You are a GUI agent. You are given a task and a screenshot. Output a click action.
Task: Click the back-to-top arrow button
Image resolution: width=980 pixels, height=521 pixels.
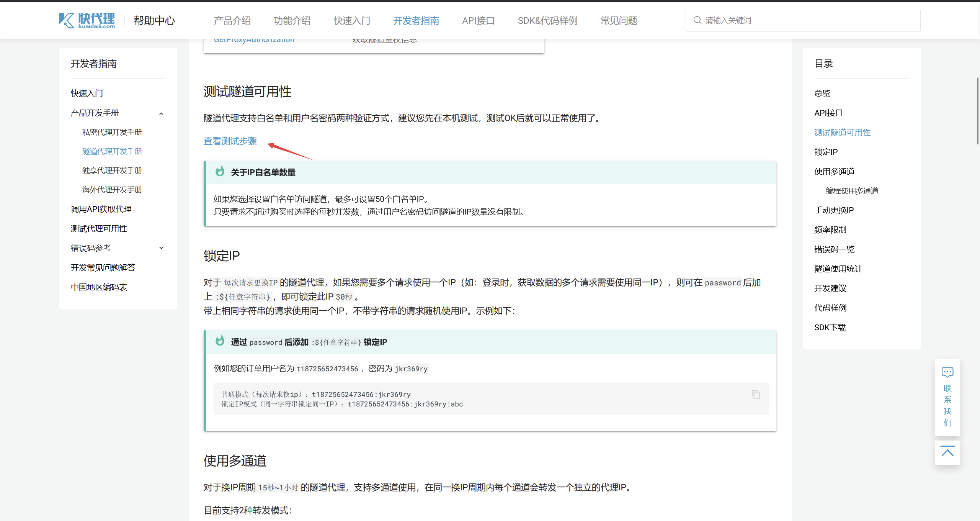click(x=947, y=452)
